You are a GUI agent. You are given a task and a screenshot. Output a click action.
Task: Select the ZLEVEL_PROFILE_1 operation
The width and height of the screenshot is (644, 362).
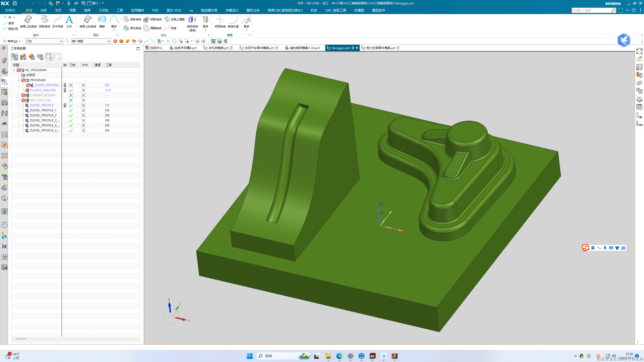43,110
